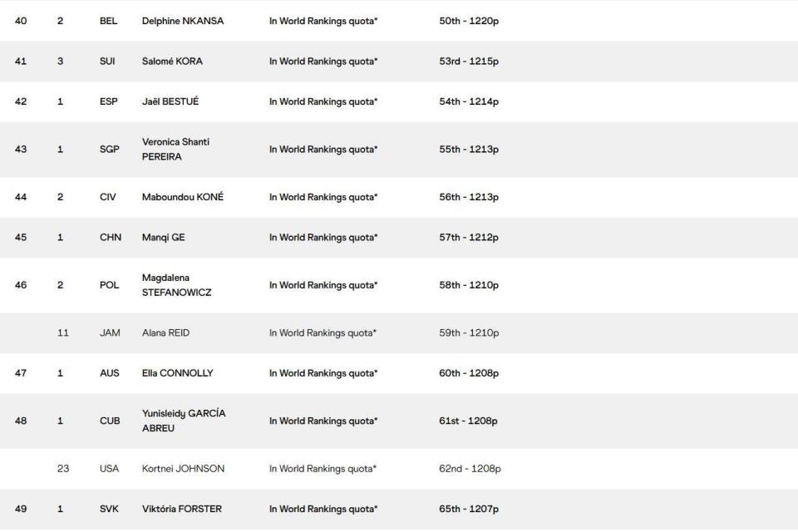This screenshot has width=798, height=532.
Task: Select Jaël BESTUÉ in the list
Action: 170,102
